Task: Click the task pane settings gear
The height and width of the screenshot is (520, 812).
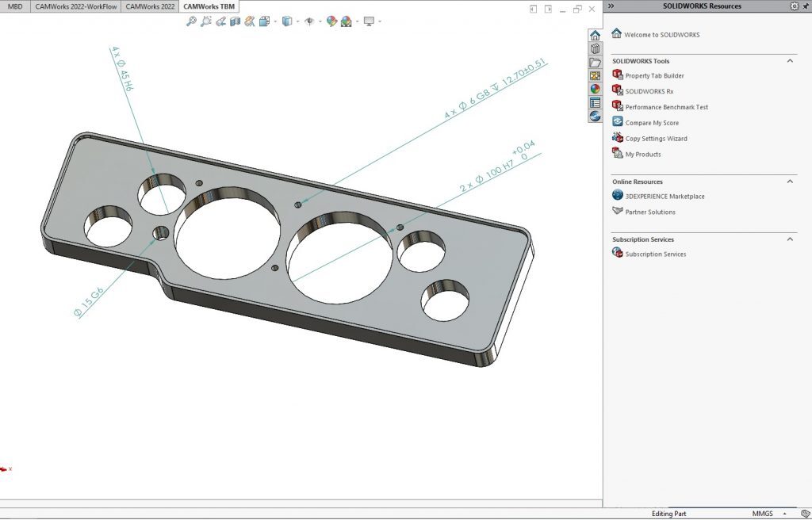Action: [x=794, y=6]
